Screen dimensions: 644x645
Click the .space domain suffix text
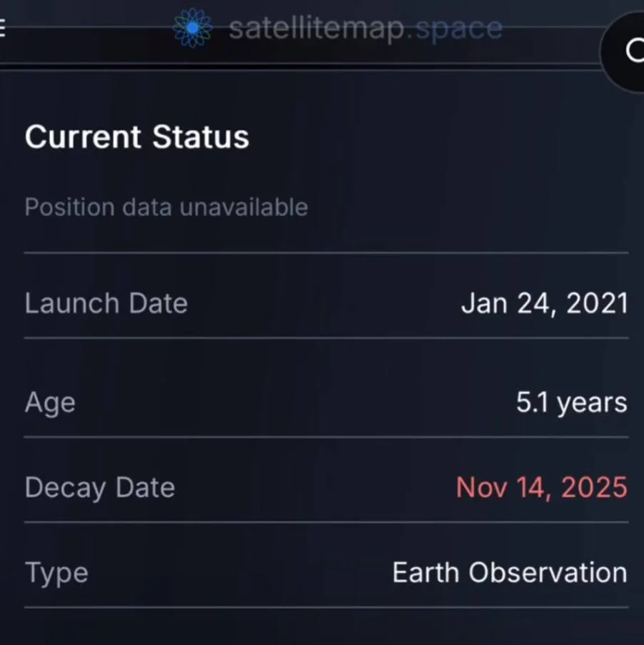[x=459, y=29]
